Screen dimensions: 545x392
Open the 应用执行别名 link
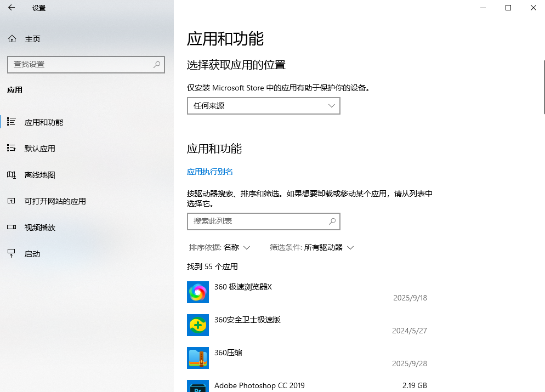point(210,172)
